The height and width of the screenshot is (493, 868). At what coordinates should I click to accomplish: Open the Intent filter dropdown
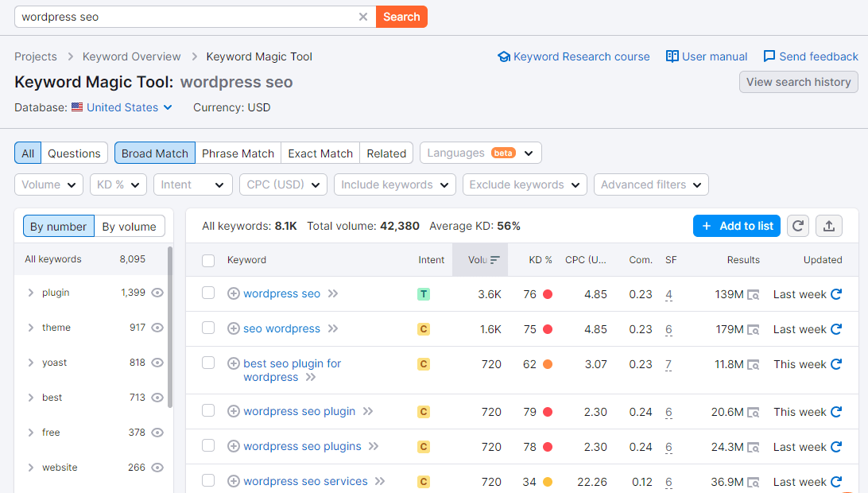click(192, 184)
